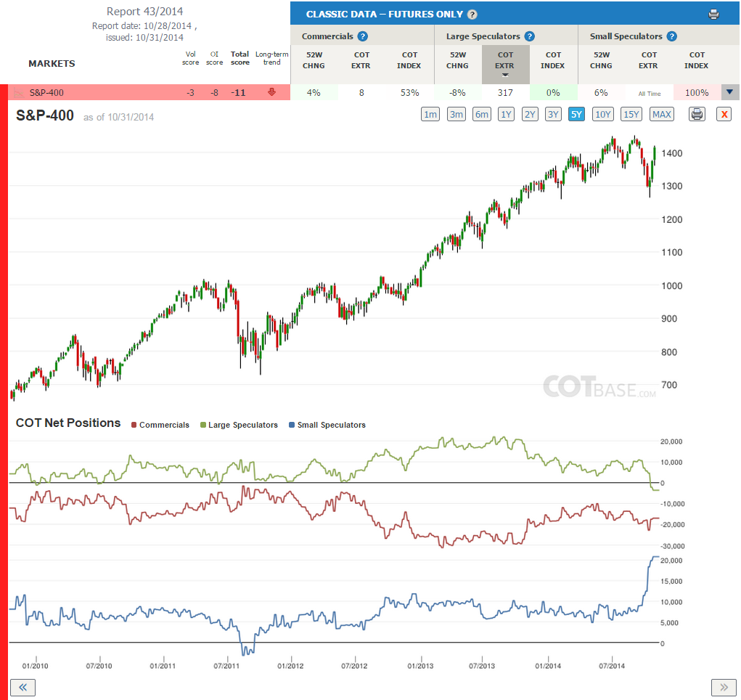Click the Small Speculators 6% 52W change cell
The width and height of the screenshot is (741, 700).
tap(601, 93)
